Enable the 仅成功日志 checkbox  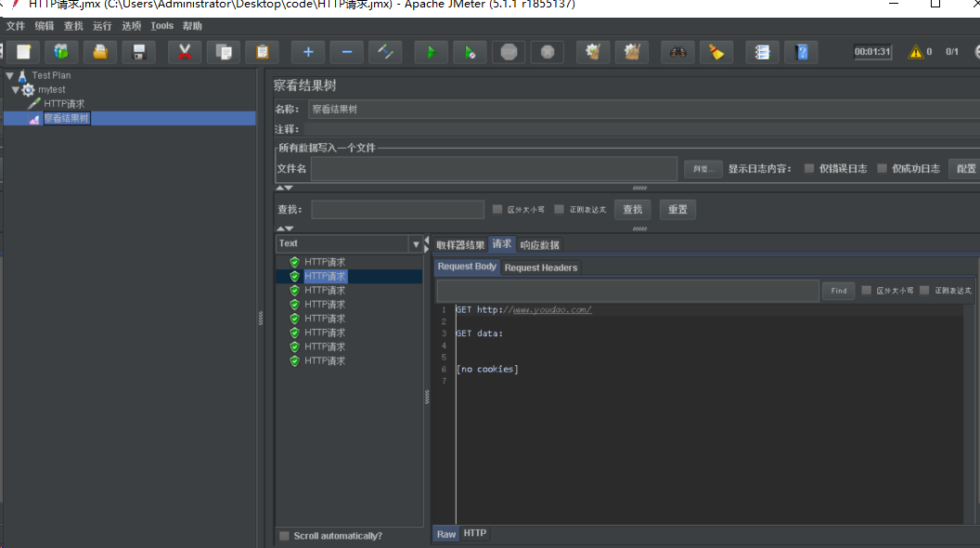(x=883, y=168)
